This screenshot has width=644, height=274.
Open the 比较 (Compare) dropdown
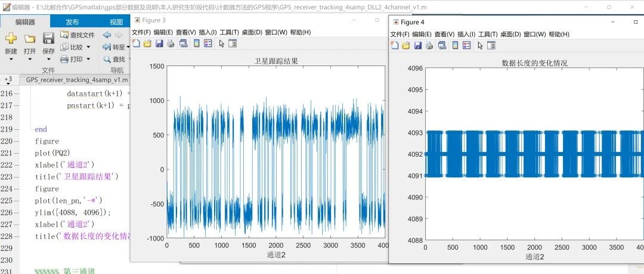click(x=88, y=47)
